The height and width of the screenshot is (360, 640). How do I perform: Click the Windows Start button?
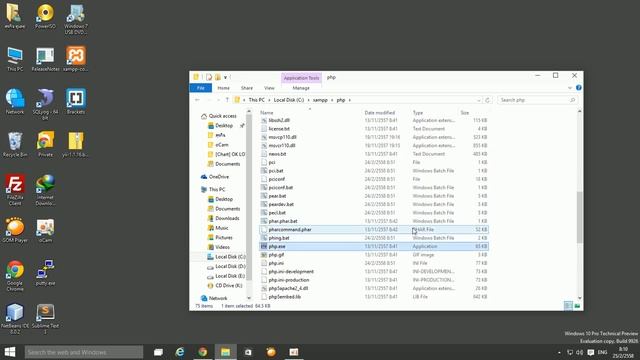[10, 352]
